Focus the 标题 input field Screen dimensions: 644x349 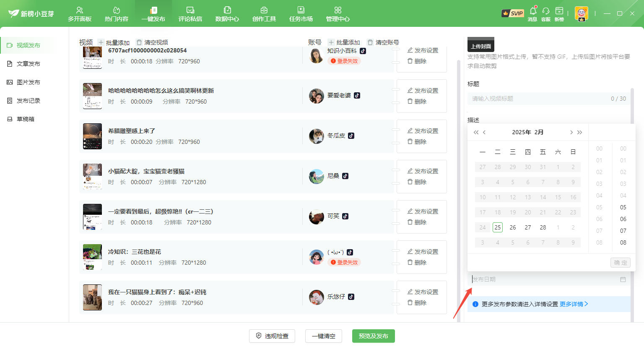click(x=549, y=99)
